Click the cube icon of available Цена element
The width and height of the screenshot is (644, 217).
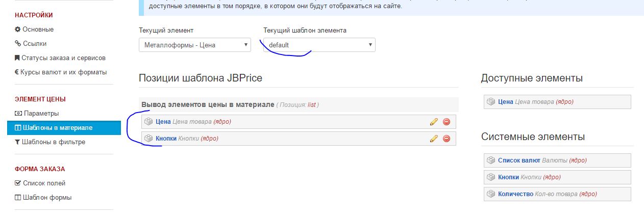tap(491, 102)
